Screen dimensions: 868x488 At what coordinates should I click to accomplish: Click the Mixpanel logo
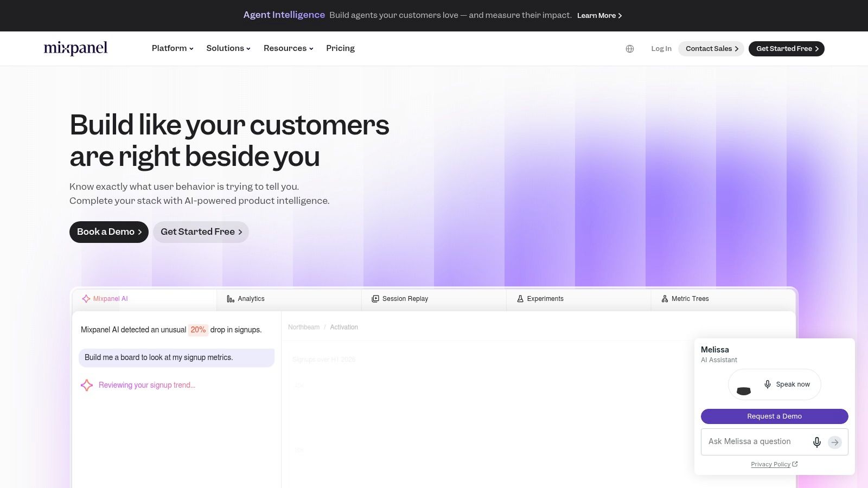75,48
